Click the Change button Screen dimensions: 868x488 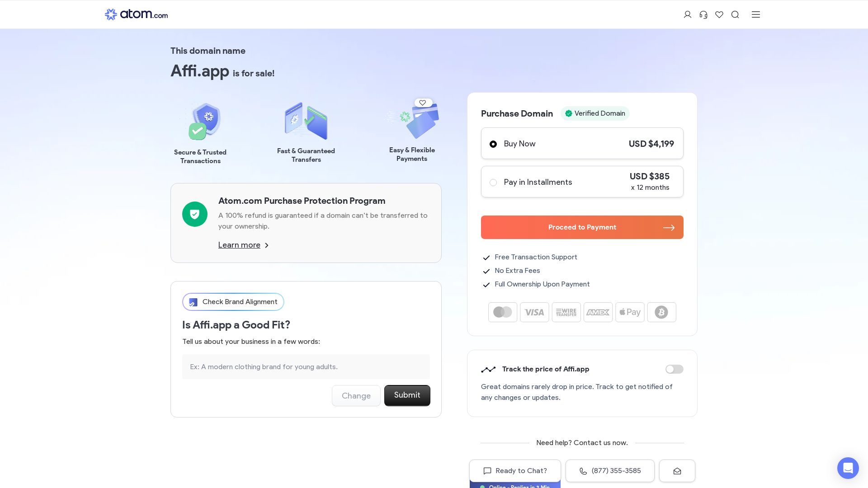tap(356, 396)
